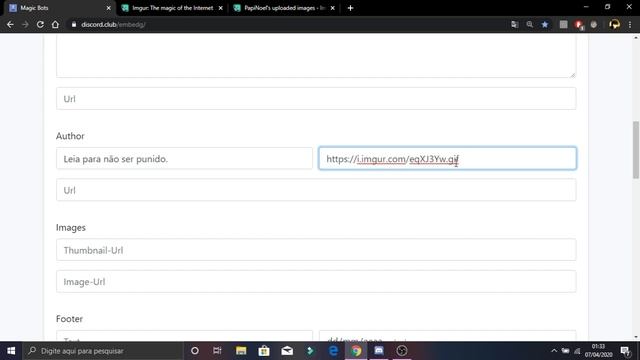The height and width of the screenshot is (360, 640).
Task: Open the browser home page icon
Action: [x=55, y=24]
